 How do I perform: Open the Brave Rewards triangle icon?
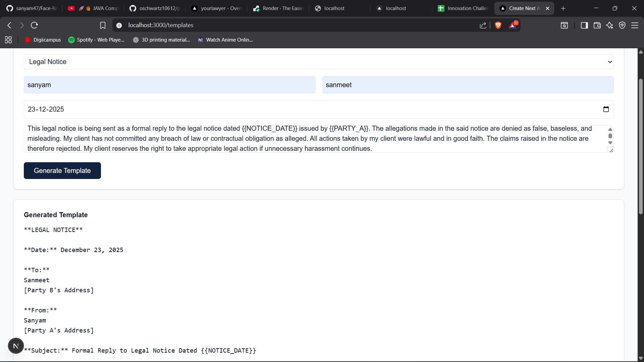point(513,25)
